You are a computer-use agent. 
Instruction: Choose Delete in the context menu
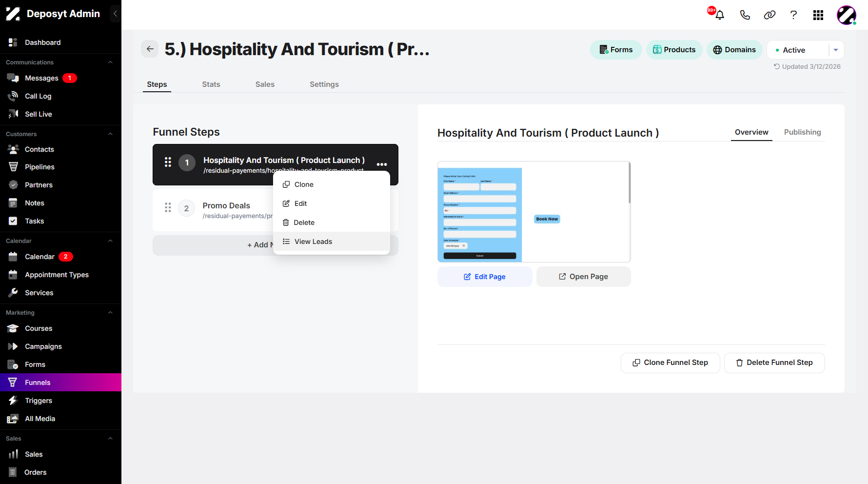[x=332, y=222]
